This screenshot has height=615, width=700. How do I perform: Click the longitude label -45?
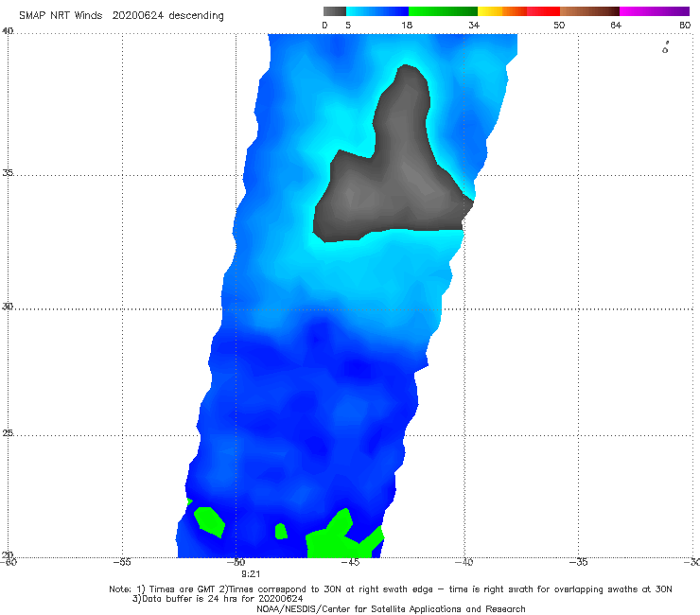point(350,562)
